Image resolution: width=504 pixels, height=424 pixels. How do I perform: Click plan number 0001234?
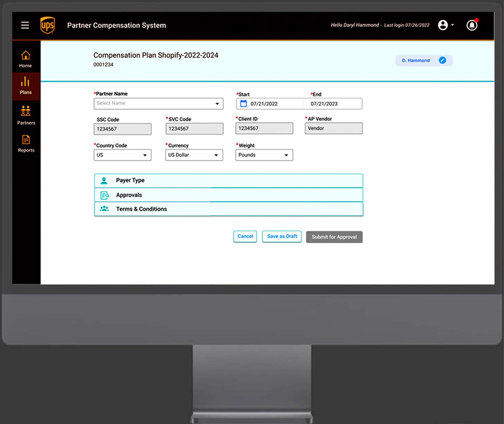[103, 65]
